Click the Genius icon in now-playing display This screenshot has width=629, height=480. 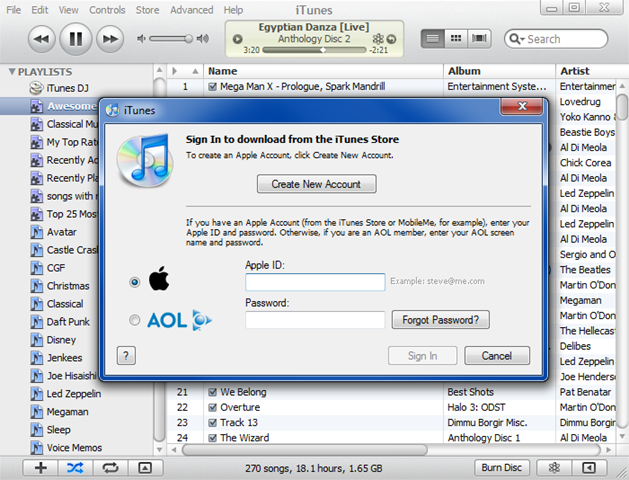click(377, 39)
